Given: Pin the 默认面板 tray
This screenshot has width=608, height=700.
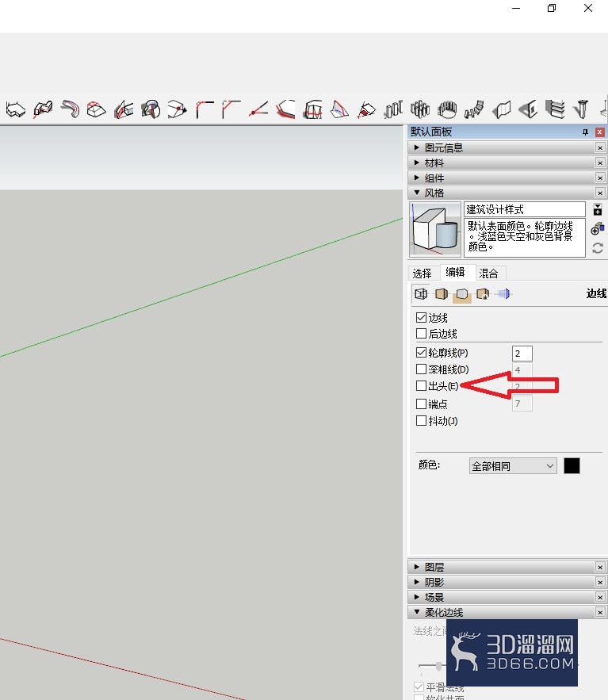Looking at the screenshot, I should click(x=585, y=132).
